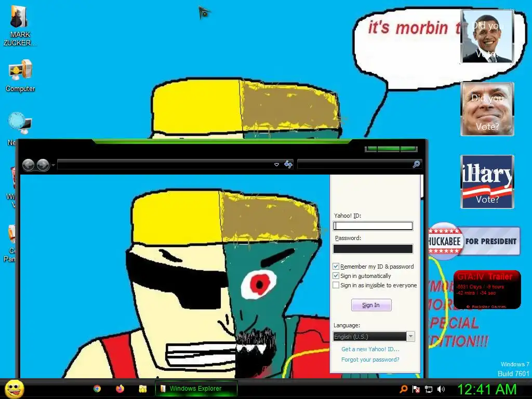Uncheck Sign in automatically
Viewport: 532px width, 399px height.
pyautogui.click(x=336, y=276)
